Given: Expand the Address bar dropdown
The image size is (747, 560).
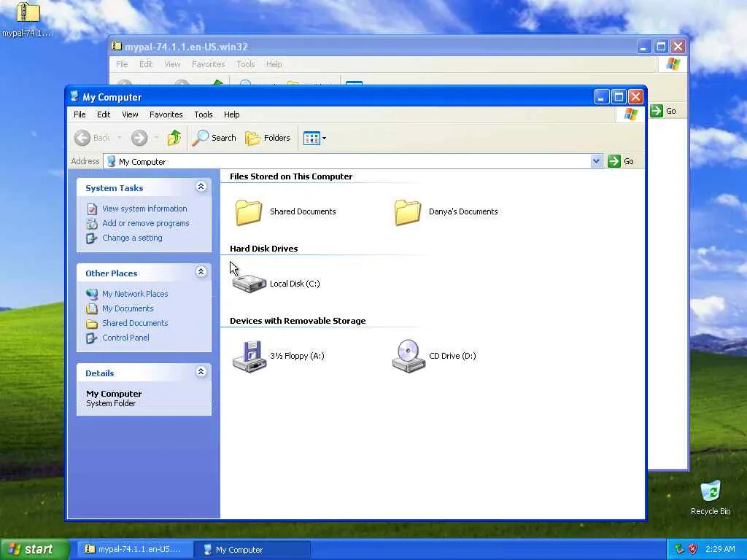Looking at the screenshot, I should point(596,161).
